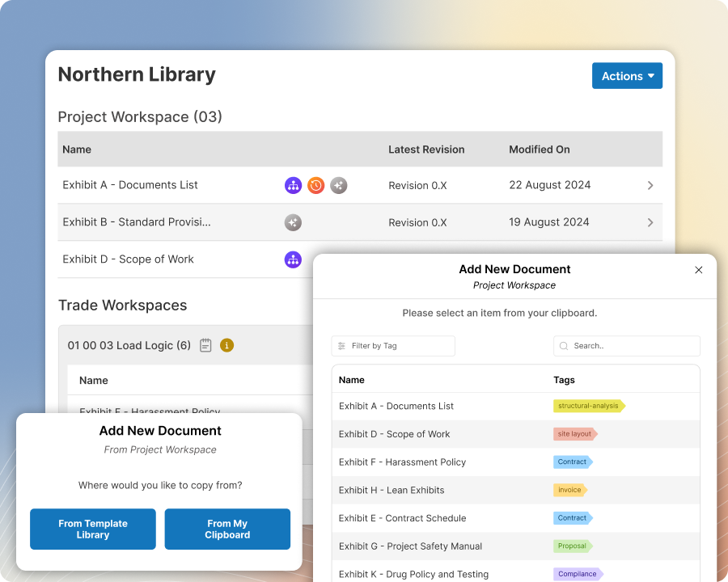
Task: Open the Filter by Tag field
Action: 393,346
